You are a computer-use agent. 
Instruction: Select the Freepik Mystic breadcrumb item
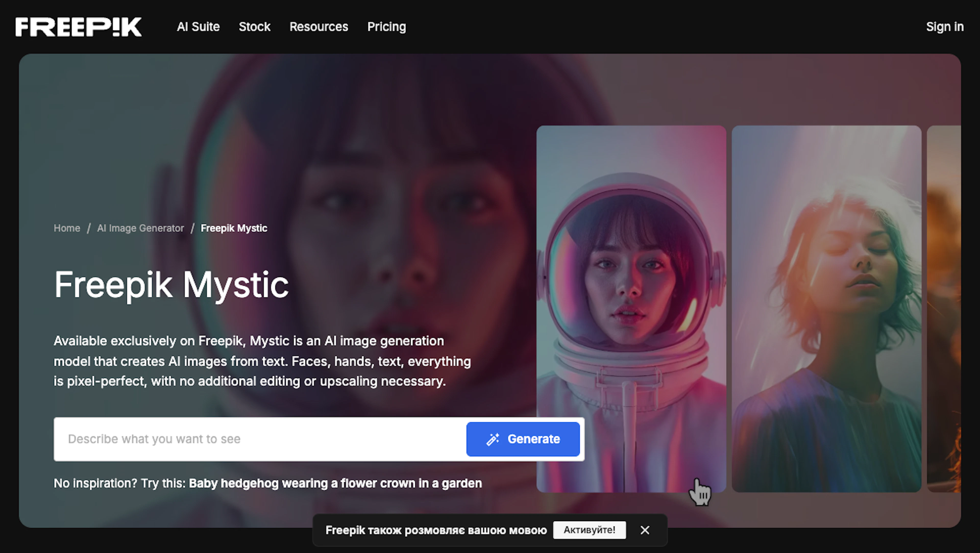[234, 228]
